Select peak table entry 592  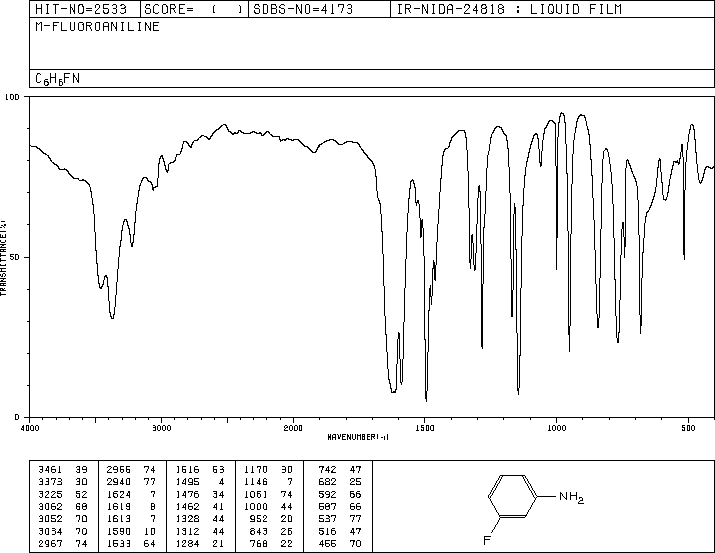coord(340,494)
